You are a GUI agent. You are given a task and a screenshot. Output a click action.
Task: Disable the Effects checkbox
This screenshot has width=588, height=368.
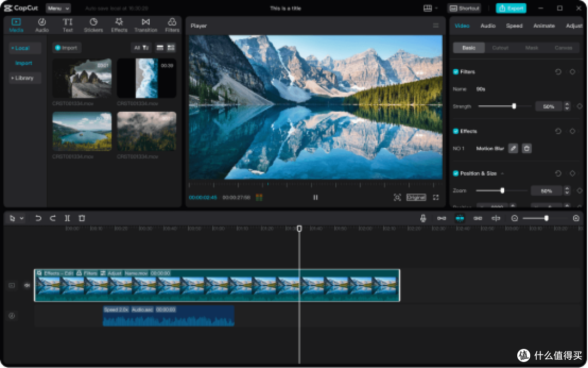pyautogui.click(x=456, y=131)
